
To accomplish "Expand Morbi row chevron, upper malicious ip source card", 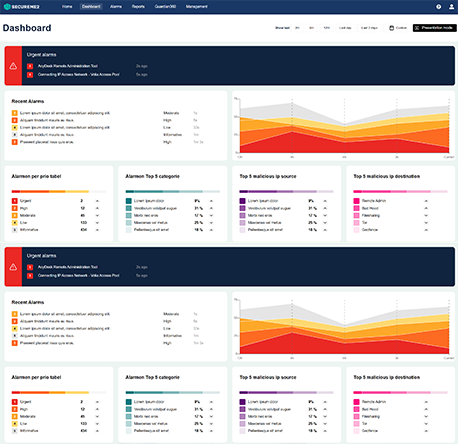I will [325, 215].
